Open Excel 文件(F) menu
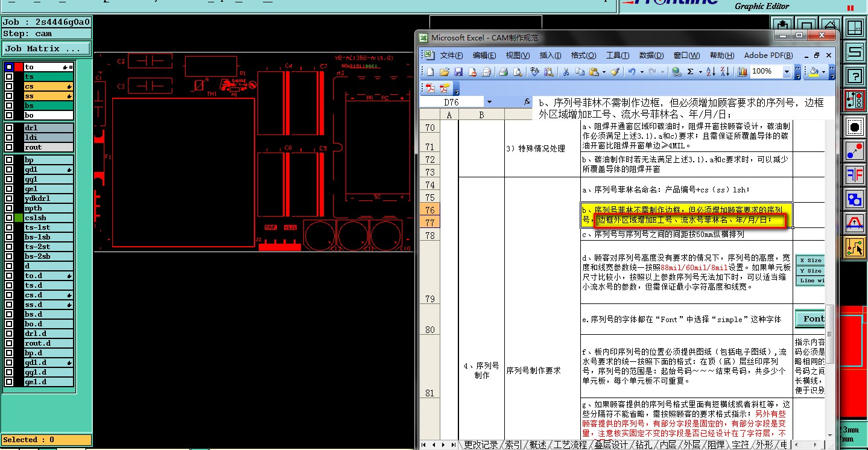The height and width of the screenshot is (450, 868). [451, 55]
